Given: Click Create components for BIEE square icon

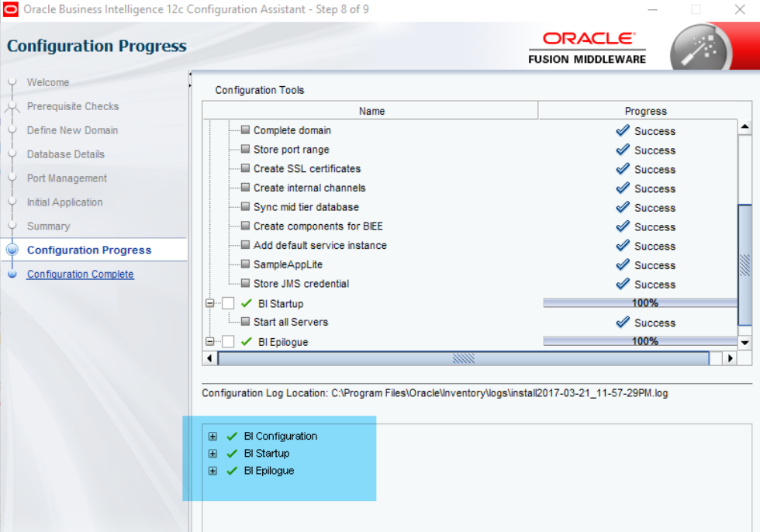Looking at the screenshot, I should (x=245, y=226).
